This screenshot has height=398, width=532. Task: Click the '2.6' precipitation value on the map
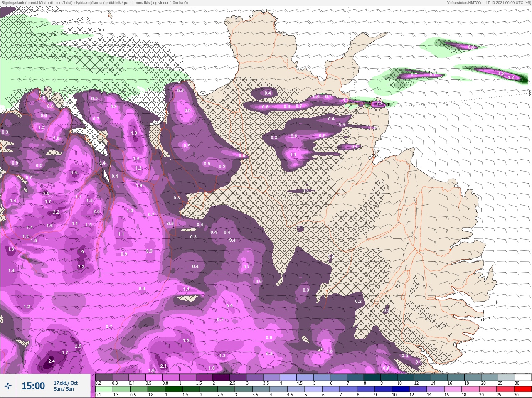46,193
